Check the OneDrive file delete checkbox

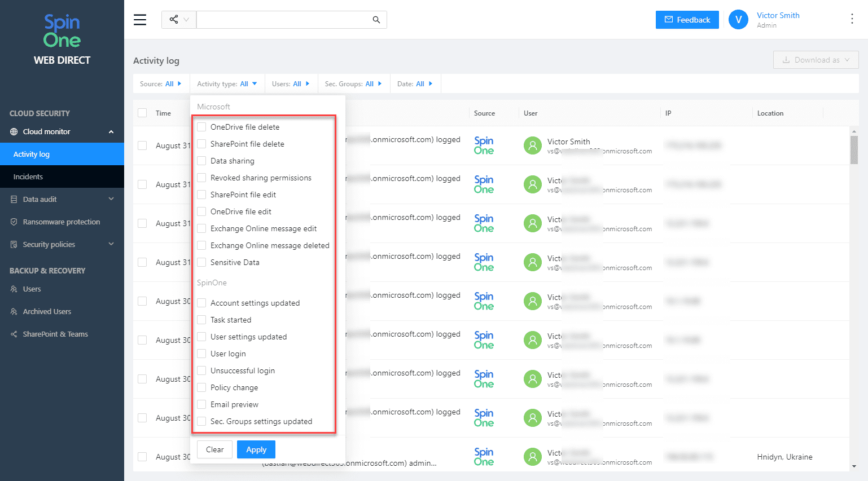(x=201, y=127)
